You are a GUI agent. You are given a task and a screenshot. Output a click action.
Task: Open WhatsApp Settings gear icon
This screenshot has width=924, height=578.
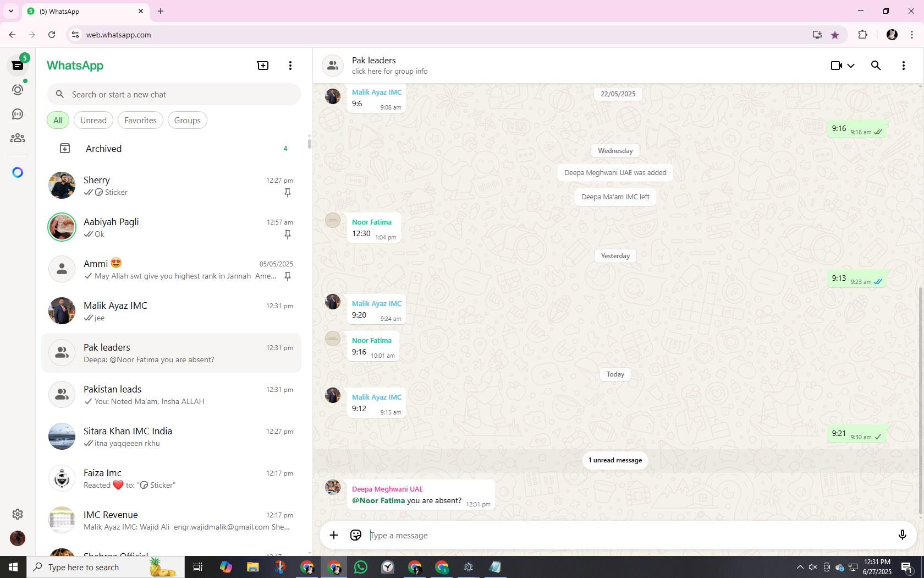coord(18,514)
